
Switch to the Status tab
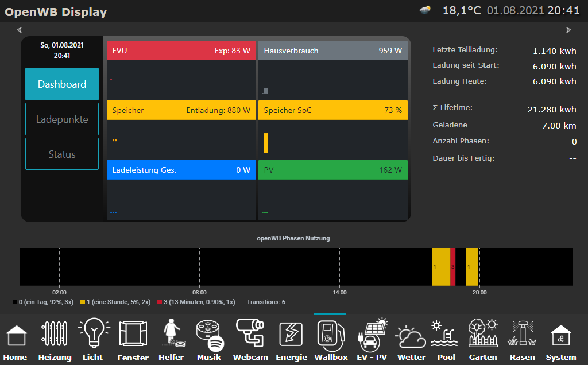click(62, 154)
